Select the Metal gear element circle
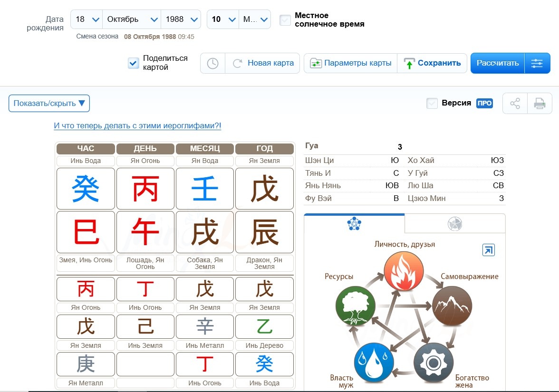This screenshot has width=559, height=392. (434, 363)
